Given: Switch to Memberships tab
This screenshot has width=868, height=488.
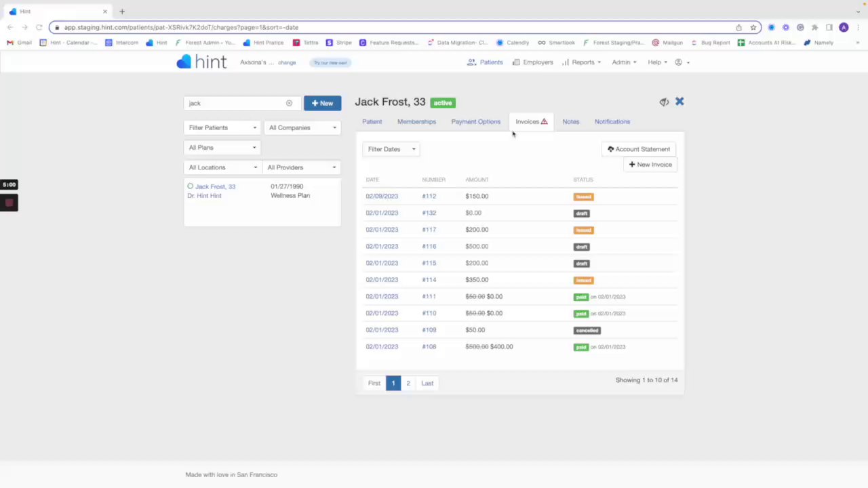Looking at the screenshot, I should [x=416, y=121].
